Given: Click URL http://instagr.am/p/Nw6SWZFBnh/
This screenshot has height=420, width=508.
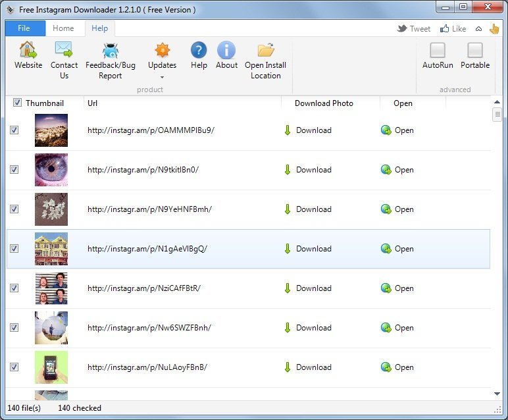Looking at the screenshot, I should click(149, 328).
